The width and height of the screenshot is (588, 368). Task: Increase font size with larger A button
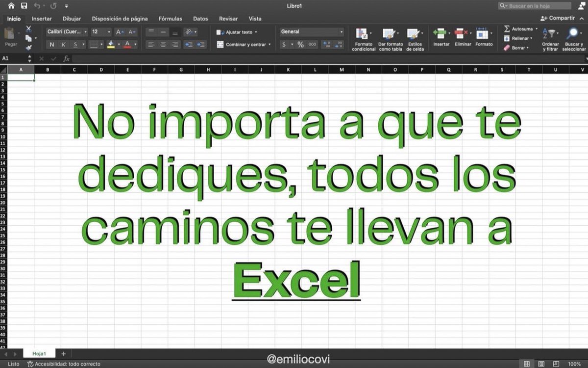point(120,31)
